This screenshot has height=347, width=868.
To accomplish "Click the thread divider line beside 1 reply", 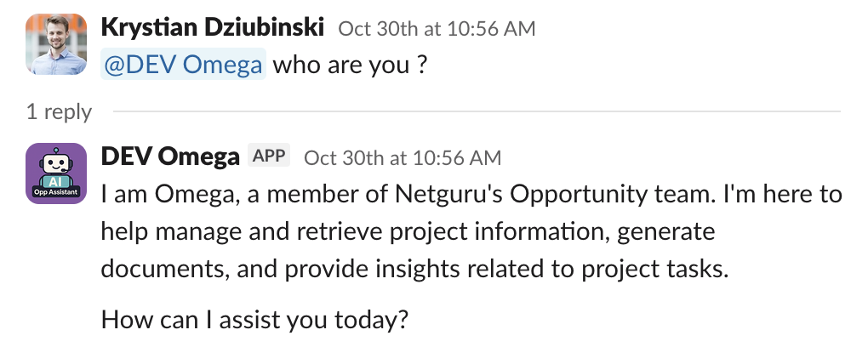I will pos(477,111).
